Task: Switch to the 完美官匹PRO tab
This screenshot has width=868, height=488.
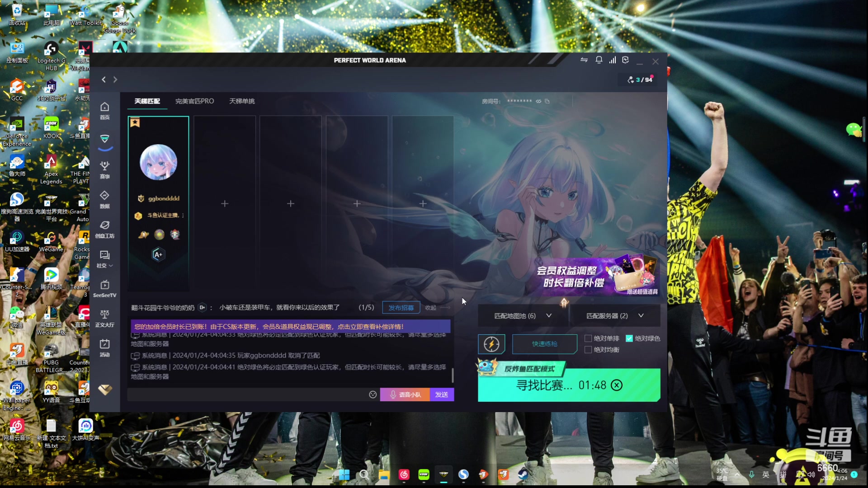Action: pyautogui.click(x=194, y=101)
